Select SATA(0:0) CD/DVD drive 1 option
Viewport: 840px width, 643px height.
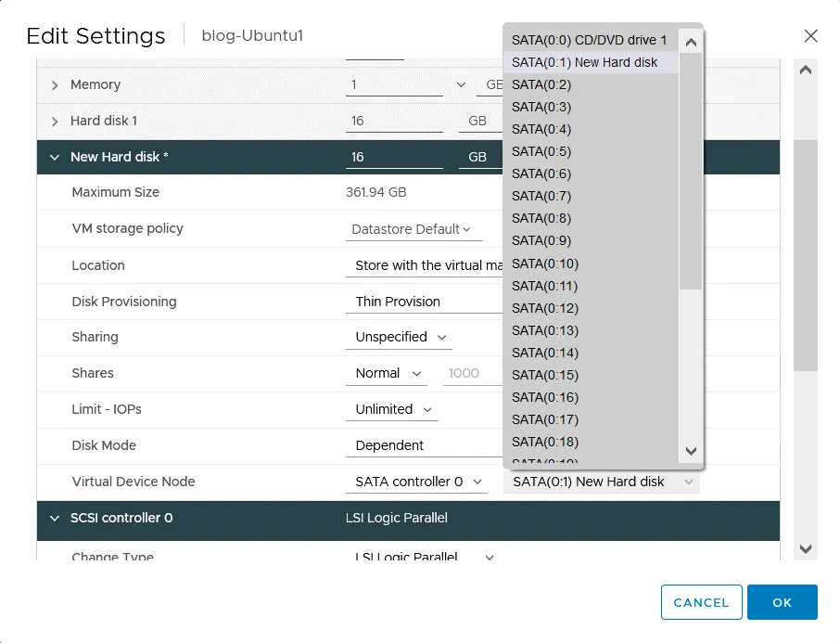(x=589, y=40)
